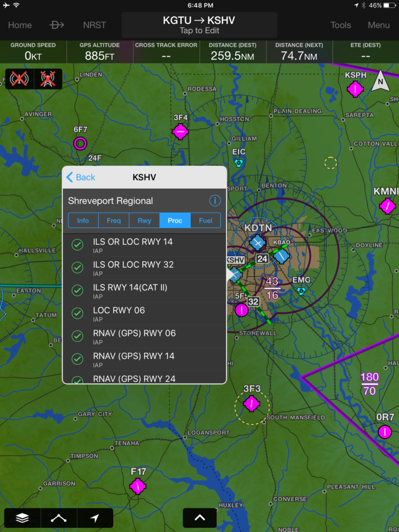Open the NRST nearest page
Viewport: 399px width, 532px height.
pyautogui.click(x=94, y=25)
